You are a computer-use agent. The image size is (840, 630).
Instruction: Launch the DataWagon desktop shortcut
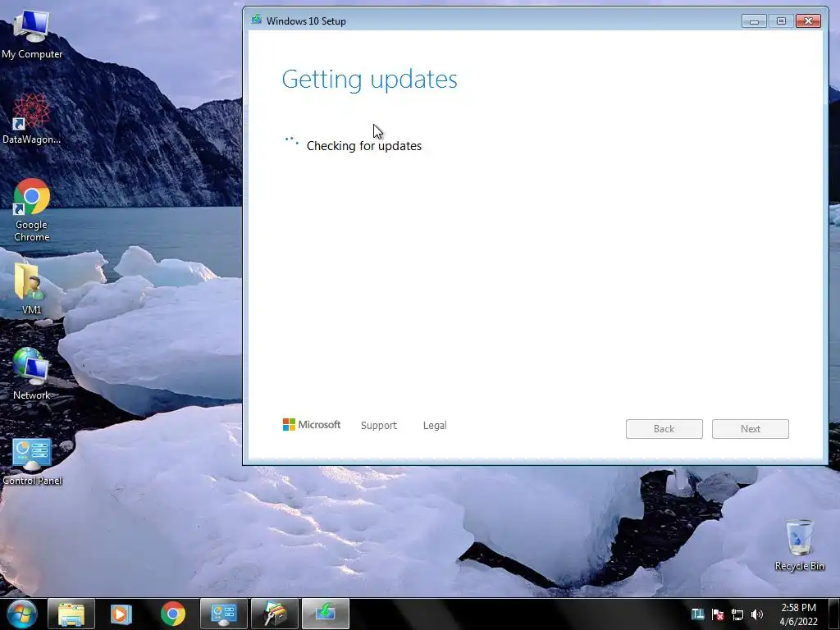point(31,119)
